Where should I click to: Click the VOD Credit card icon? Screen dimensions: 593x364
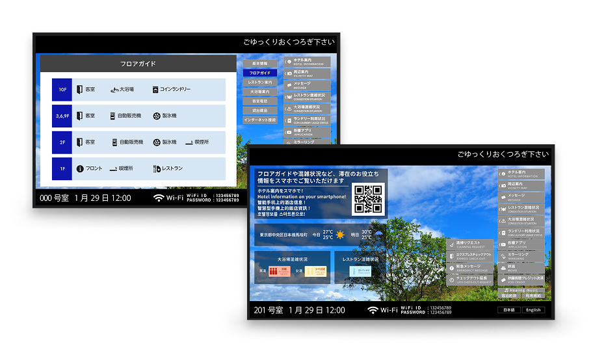pyautogui.click(x=503, y=279)
